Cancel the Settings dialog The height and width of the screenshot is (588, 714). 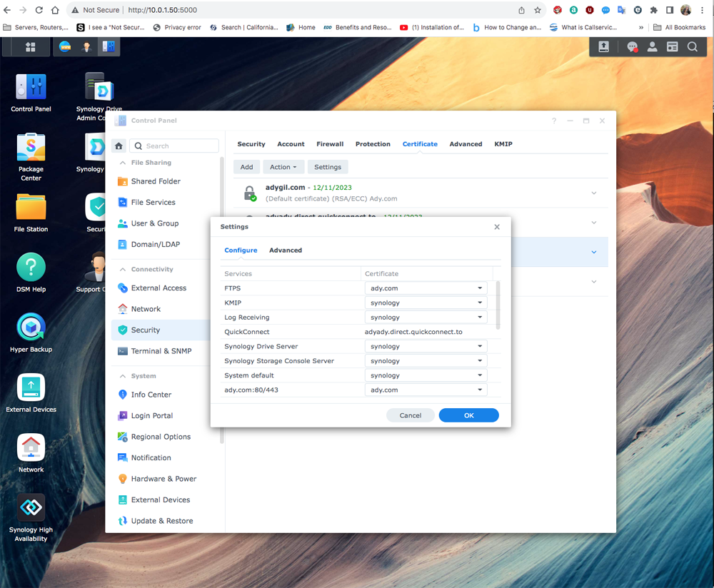pyautogui.click(x=410, y=415)
